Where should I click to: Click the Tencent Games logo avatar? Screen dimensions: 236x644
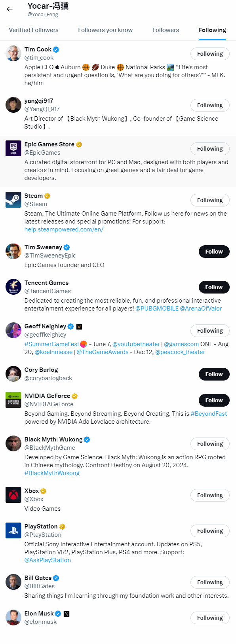13,287
